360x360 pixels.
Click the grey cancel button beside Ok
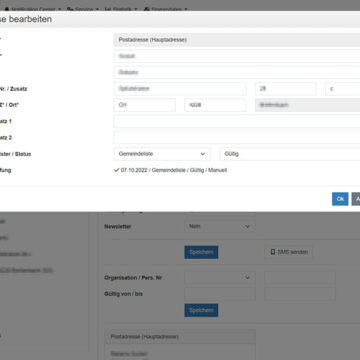coord(356,199)
